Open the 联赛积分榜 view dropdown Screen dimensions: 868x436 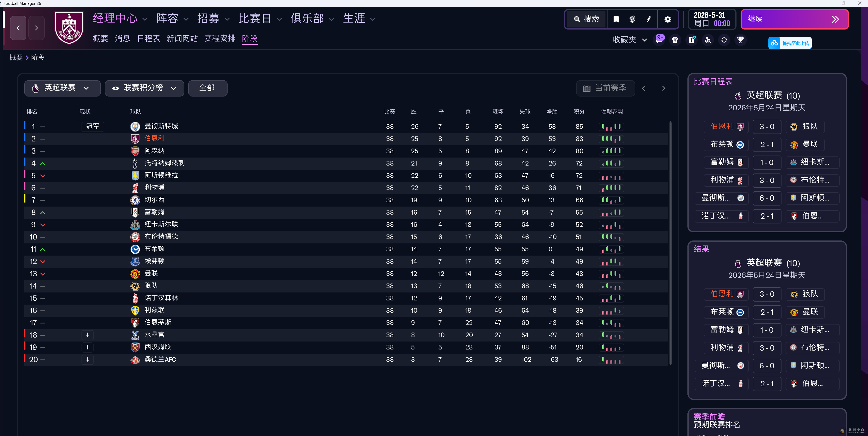pos(144,88)
